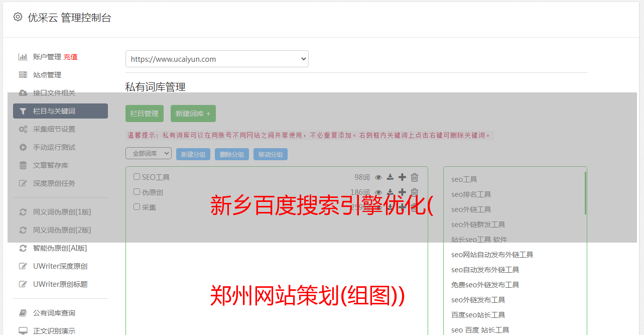Viewport: 644px width, 335px height.
Task: Select the 采集 library checkbox
Action: tap(137, 207)
